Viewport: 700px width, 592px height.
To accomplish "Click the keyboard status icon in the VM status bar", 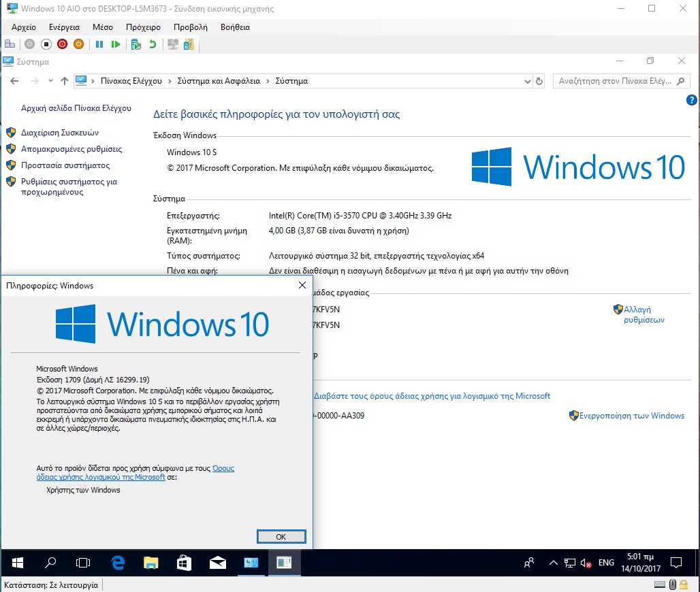I will point(660,585).
